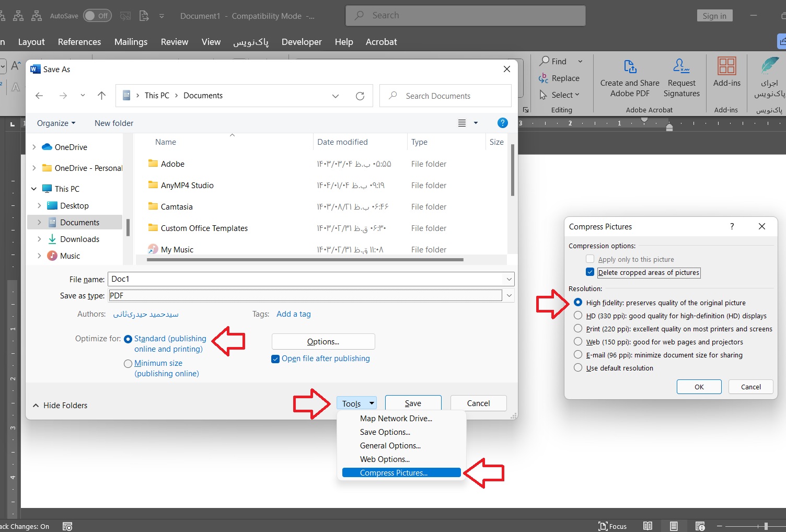The width and height of the screenshot is (786, 532).
Task: Click the Create and Share Adobe PDF icon
Action: point(630,67)
